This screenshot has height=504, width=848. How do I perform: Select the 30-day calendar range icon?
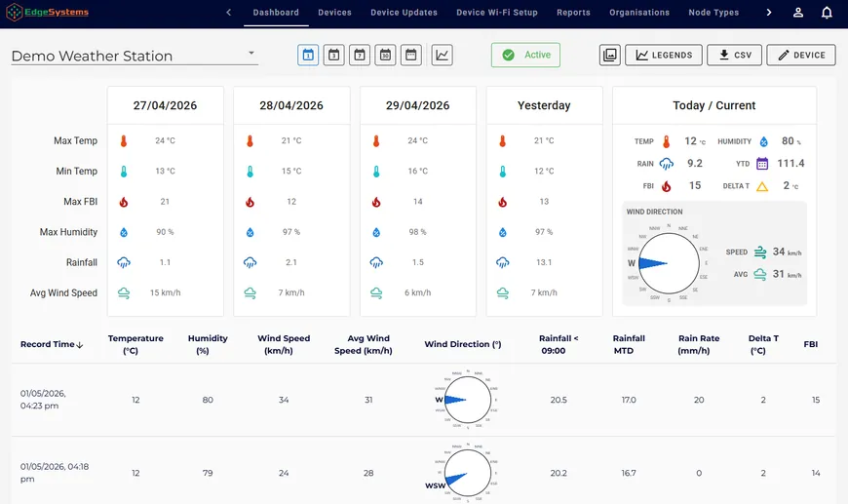(x=385, y=56)
